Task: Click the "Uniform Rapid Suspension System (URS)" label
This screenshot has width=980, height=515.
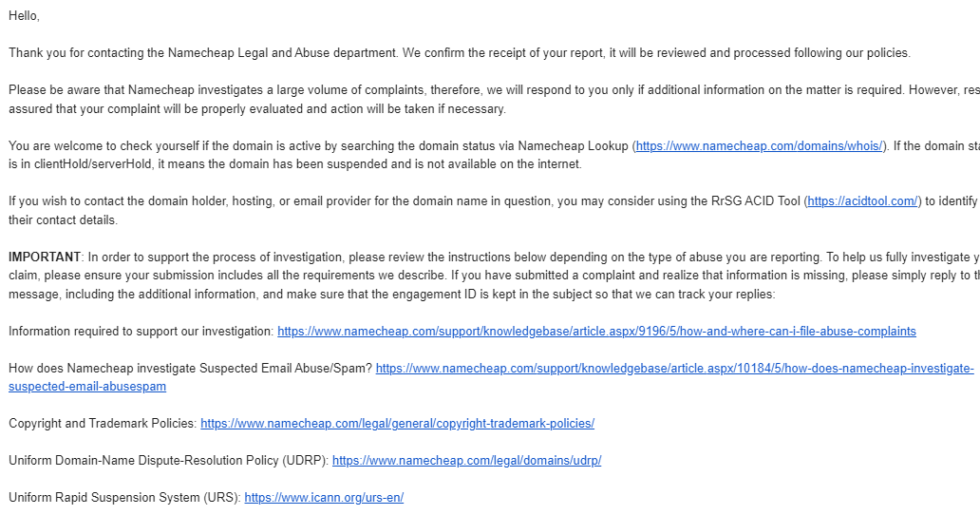Action: pos(123,497)
